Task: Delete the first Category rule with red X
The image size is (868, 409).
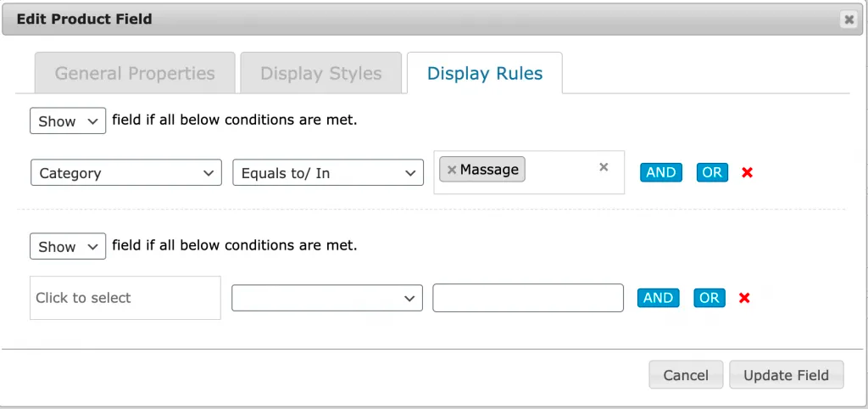Action: [x=747, y=173]
